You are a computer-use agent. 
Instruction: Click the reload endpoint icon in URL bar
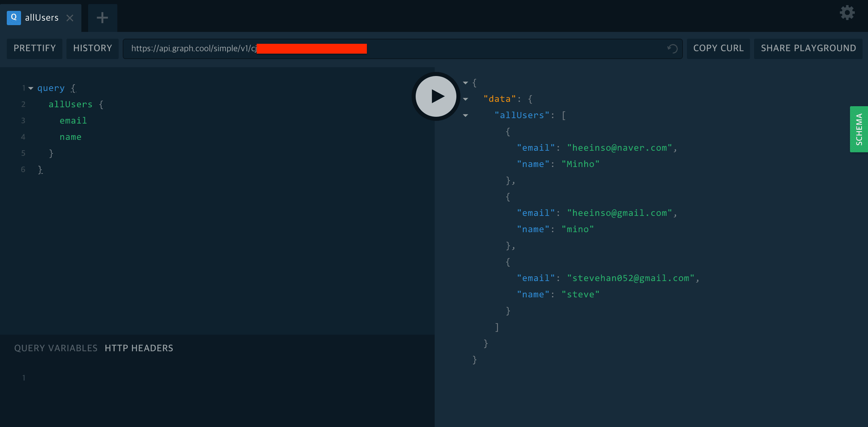[672, 49]
